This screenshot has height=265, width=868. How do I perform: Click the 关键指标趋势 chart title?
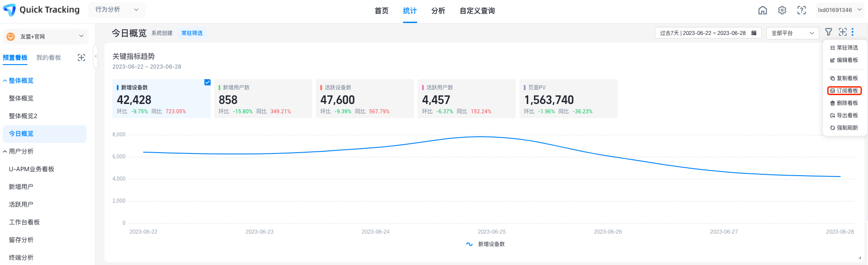[x=134, y=56]
